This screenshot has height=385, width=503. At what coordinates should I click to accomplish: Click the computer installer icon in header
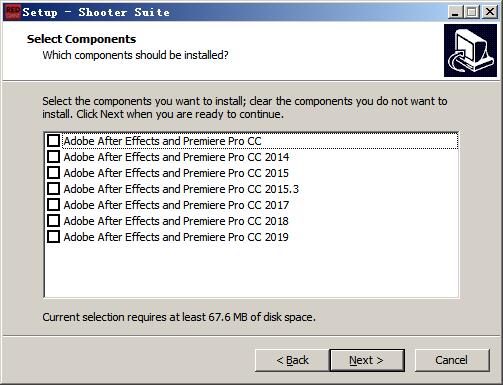point(470,50)
